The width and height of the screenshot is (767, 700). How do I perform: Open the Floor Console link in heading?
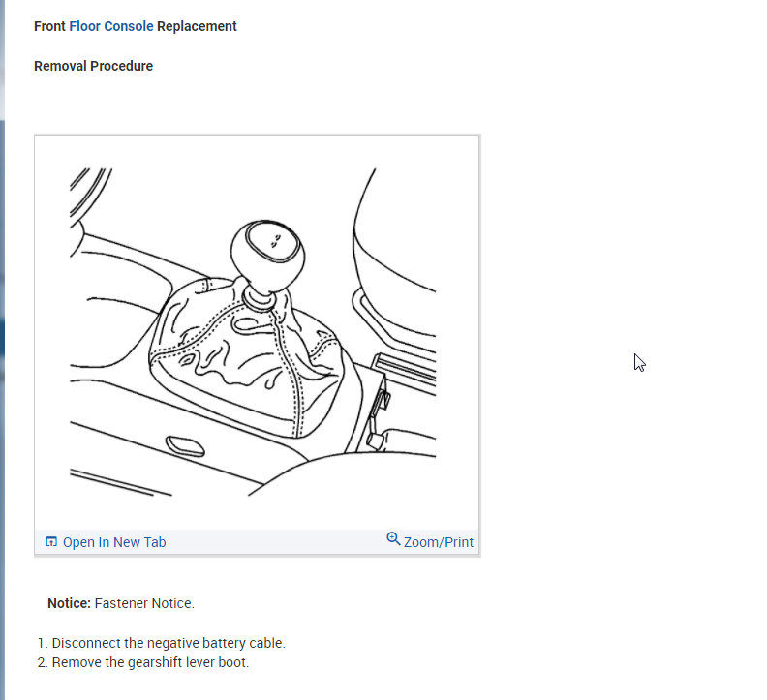point(111,26)
